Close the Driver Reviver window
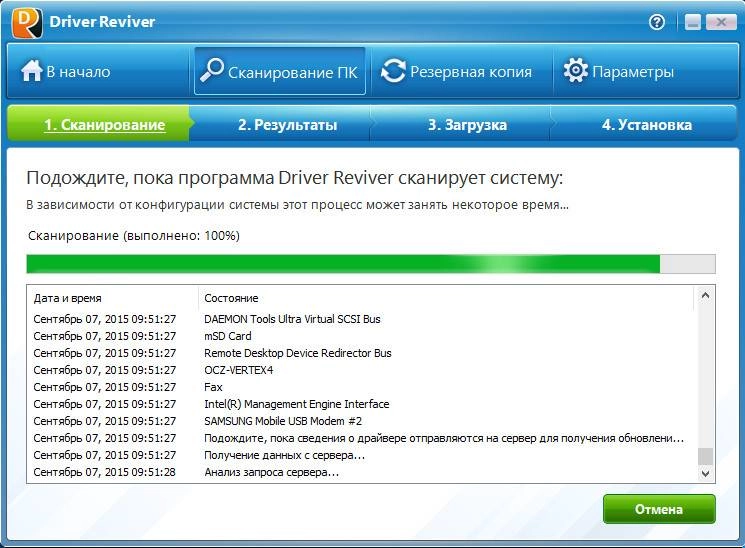This screenshot has width=745, height=548. pos(721,22)
